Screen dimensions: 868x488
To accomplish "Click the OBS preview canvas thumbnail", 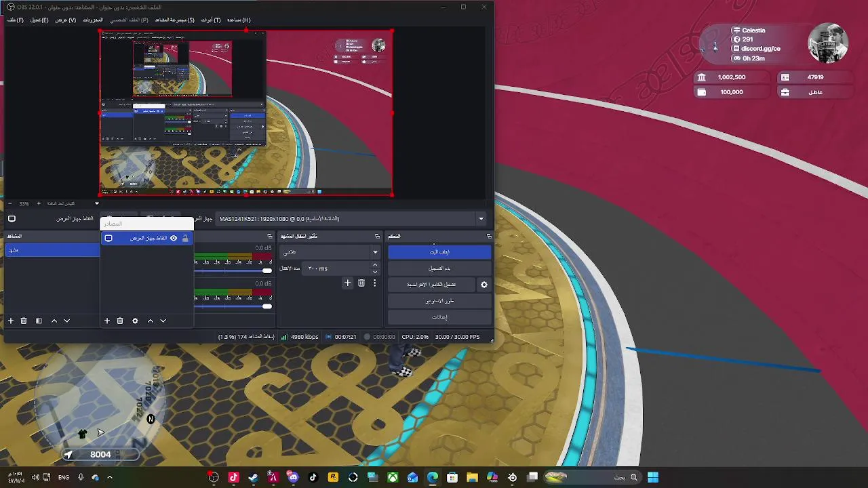I will [x=246, y=113].
